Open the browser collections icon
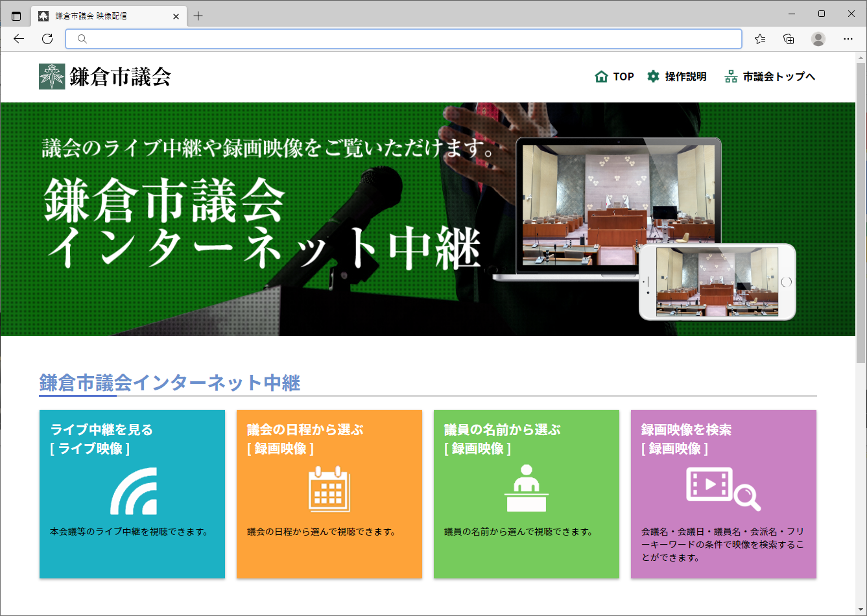Image resolution: width=867 pixels, height=616 pixels. click(x=789, y=39)
